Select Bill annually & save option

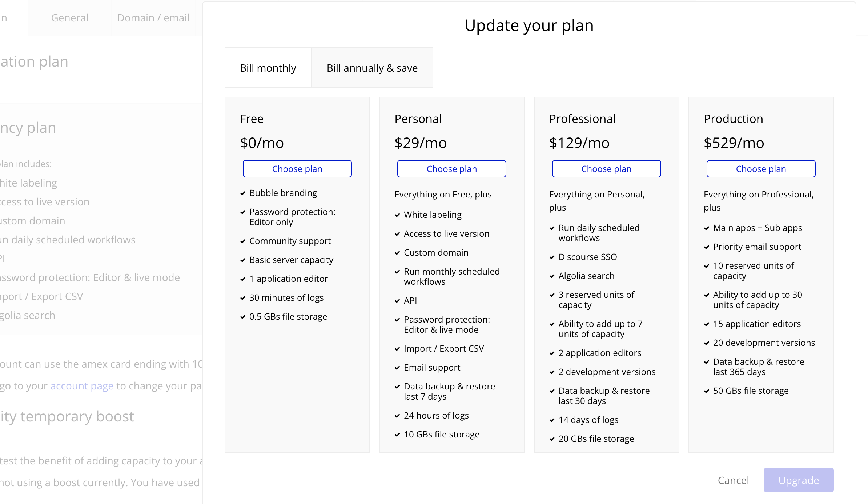click(x=372, y=68)
